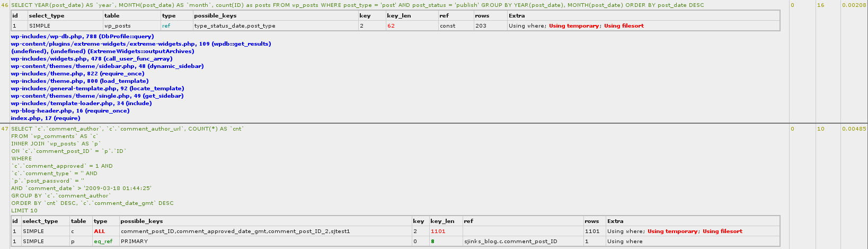The image size is (868, 249).
Task: Click 'possible_keys' header in query 46 table
Action: 215,16
